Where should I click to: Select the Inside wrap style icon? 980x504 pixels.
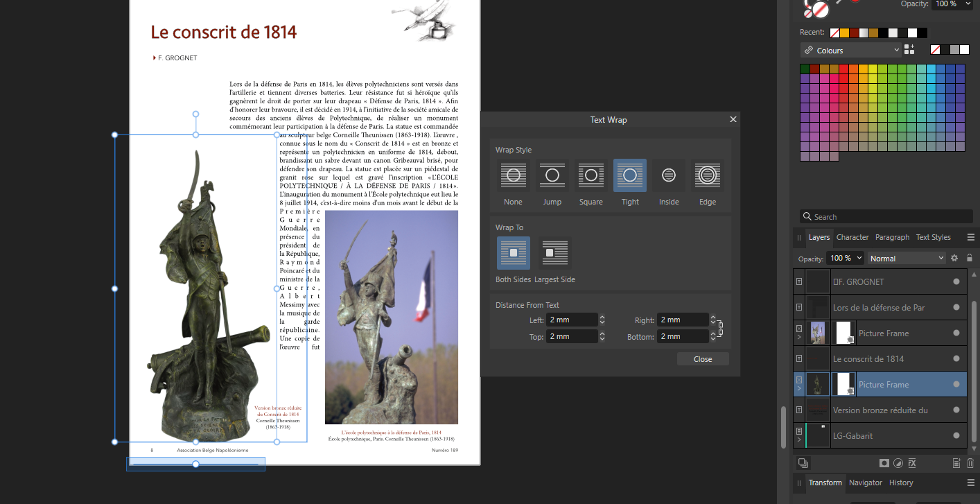point(669,175)
